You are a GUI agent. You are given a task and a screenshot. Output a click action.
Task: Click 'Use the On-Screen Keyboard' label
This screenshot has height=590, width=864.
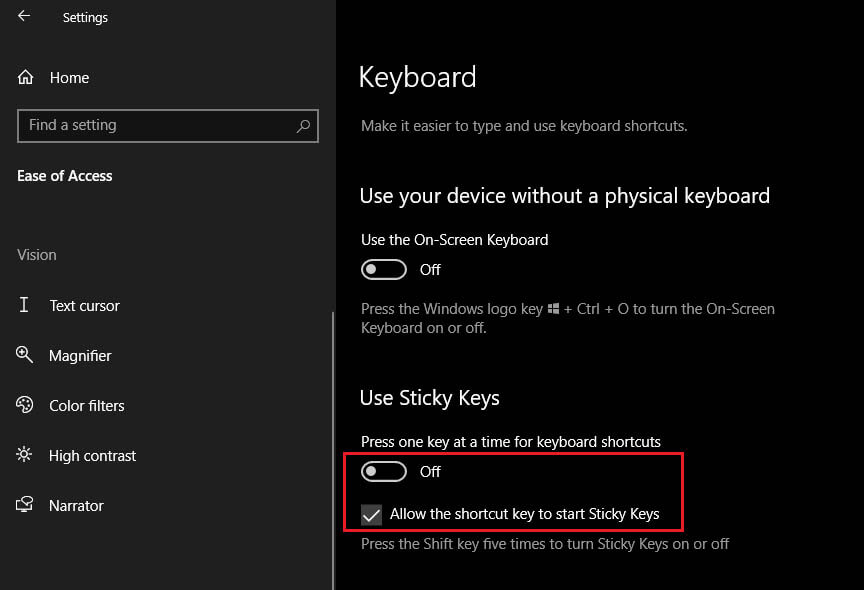pos(455,240)
